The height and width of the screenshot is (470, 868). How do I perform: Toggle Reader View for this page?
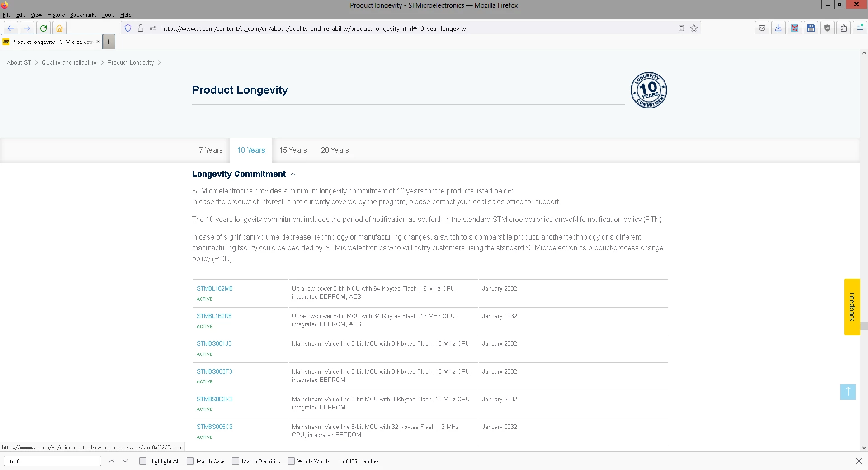681,28
